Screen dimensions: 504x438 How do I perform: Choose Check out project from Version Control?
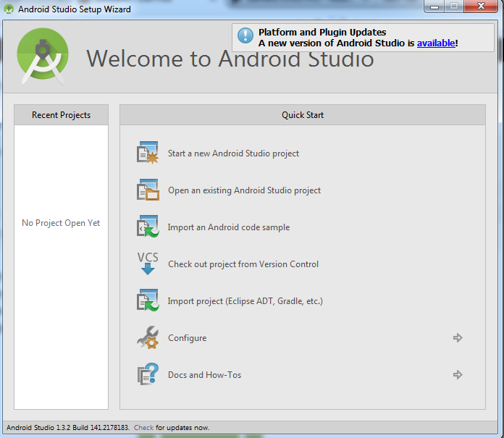pos(243,264)
